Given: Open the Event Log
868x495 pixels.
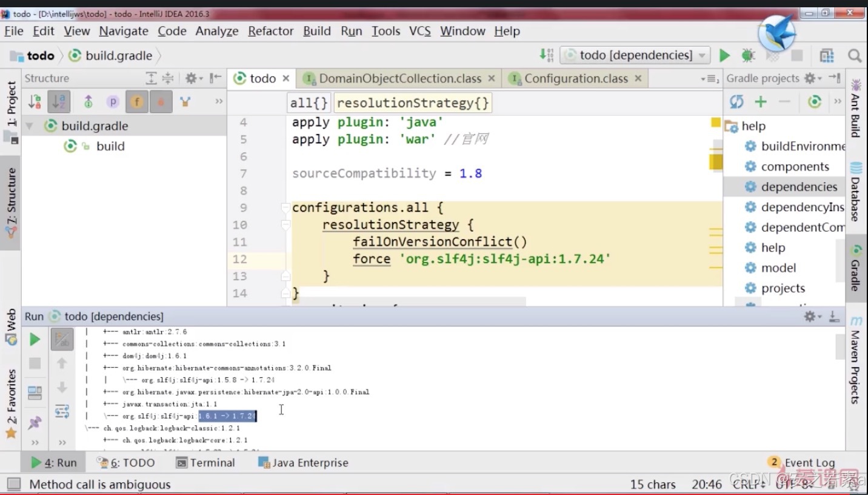Looking at the screenshot, I should tap(802, 463).
